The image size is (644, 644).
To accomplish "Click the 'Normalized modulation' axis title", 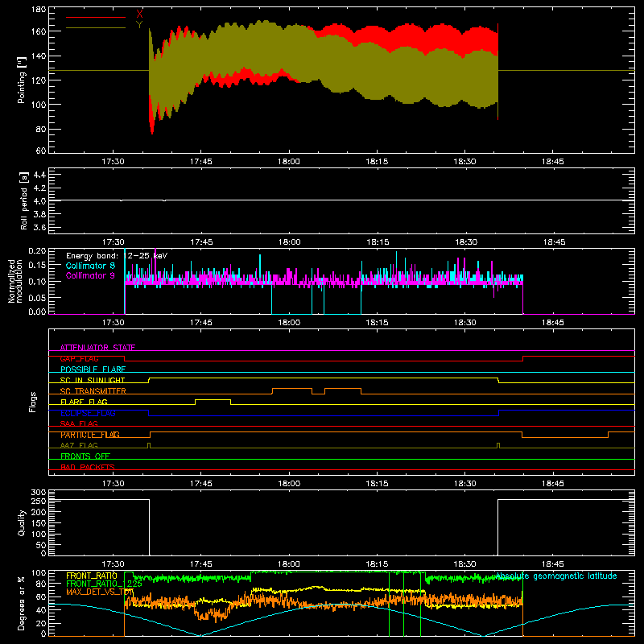I will point(15,281).
